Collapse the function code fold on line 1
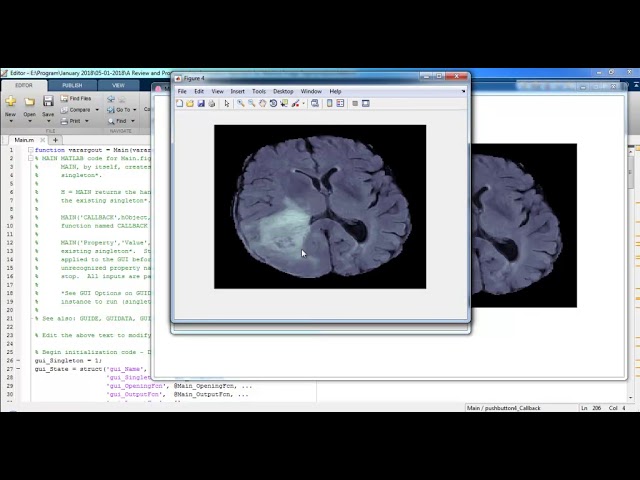The image size is (640, 480). click(x=31, y=150)
